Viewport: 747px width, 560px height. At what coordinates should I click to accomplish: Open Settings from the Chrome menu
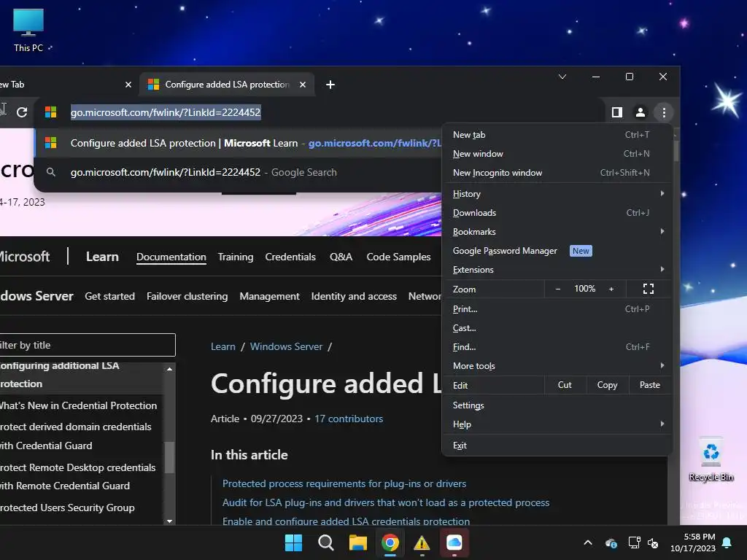(x=557, y=405)
